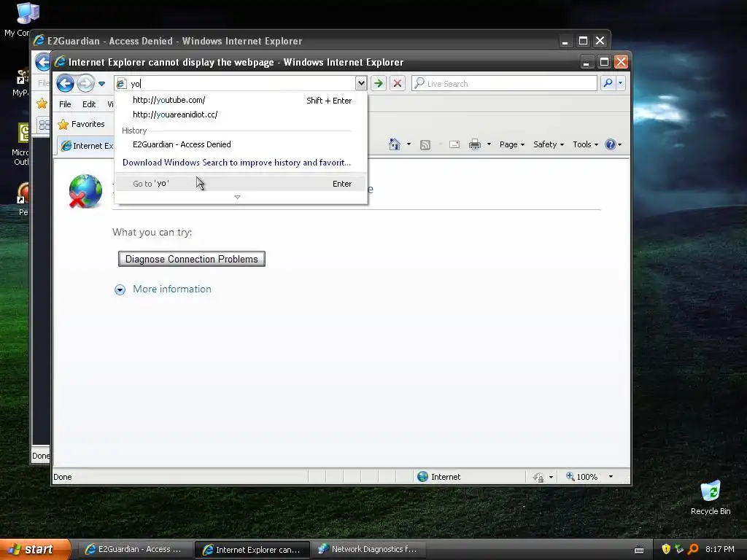Image resolution: width=747 pixels, height=560 pixels.
Task: Open Home dropdown arrow
Action: (x=409, y=144)
